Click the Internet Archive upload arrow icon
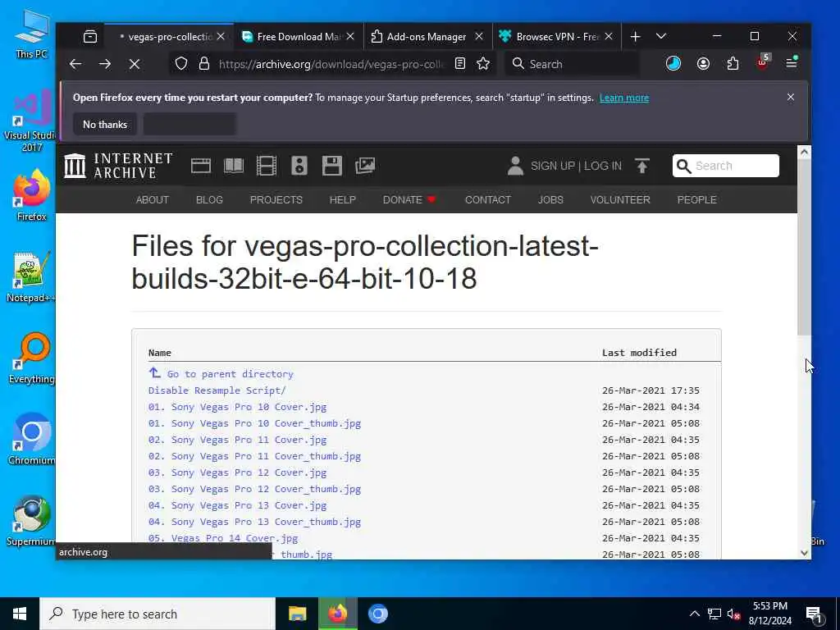Image resolution: width=840 pixels, height=630 pixels. pos(642,166)
